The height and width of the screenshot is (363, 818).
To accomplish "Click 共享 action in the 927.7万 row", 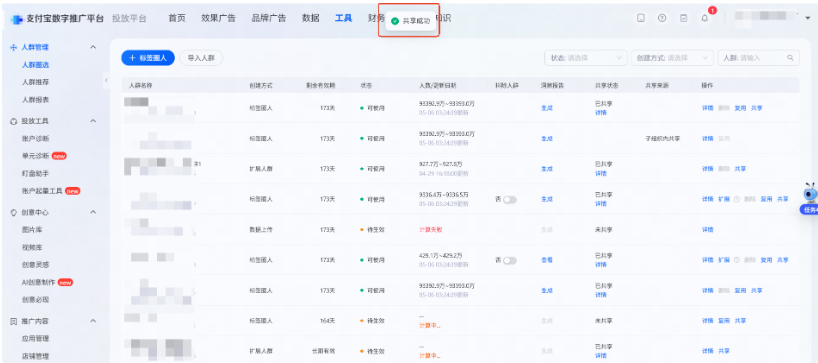I will click(x=740, y=169).
